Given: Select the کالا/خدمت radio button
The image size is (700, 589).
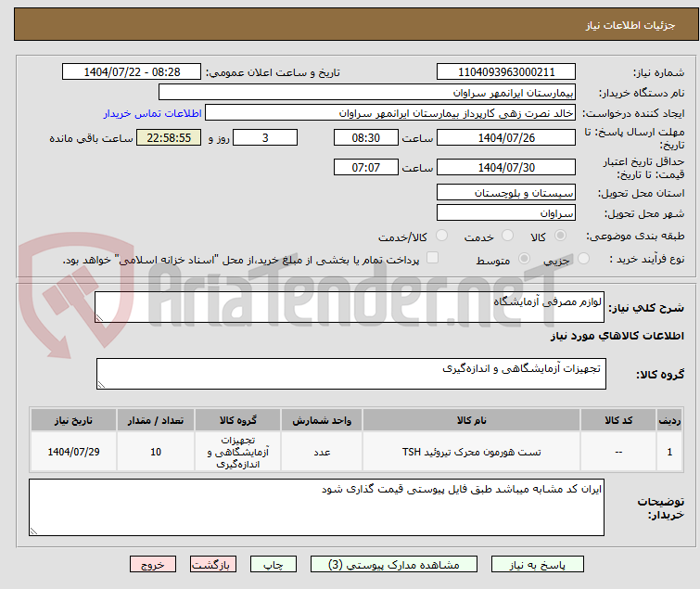Looking at the screenshot, I should click(441, 235).
